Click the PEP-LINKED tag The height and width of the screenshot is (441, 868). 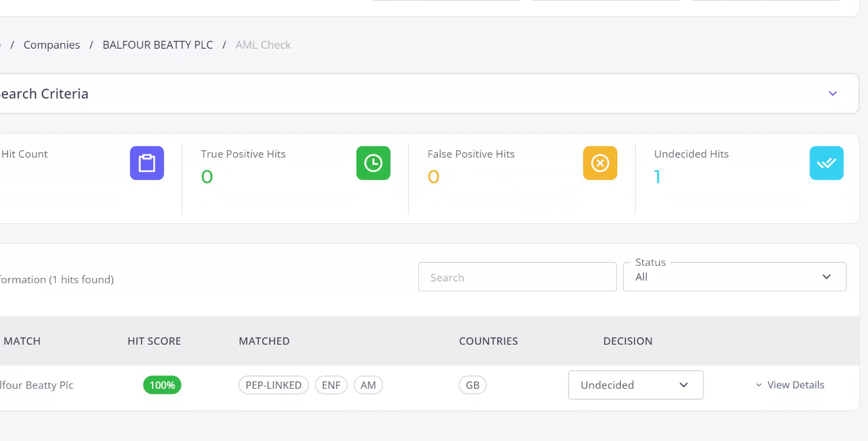[x=273, y=385]
